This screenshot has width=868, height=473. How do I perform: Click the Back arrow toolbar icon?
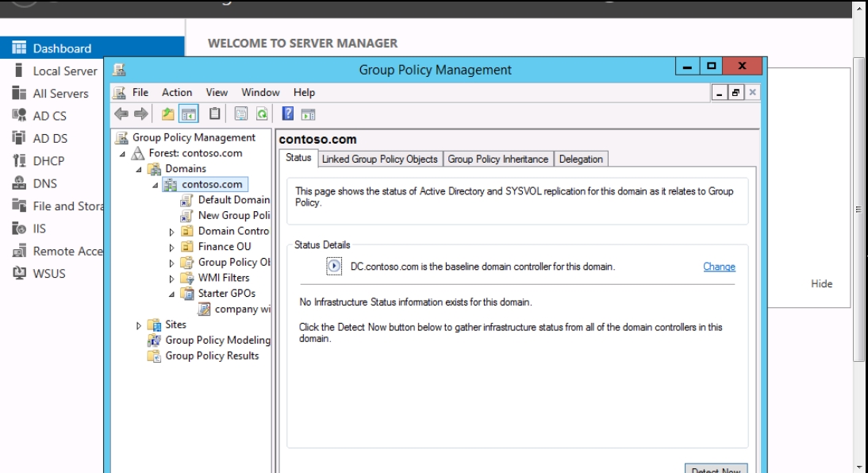[x=121, y=114]
